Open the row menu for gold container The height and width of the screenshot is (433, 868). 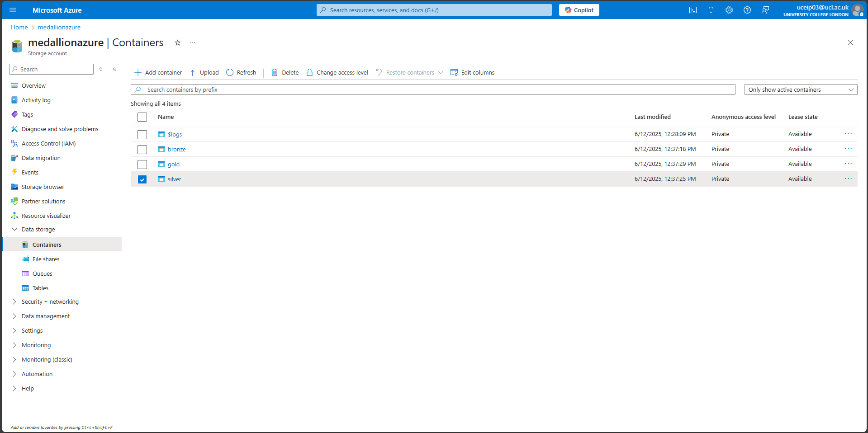coord(848,164)
